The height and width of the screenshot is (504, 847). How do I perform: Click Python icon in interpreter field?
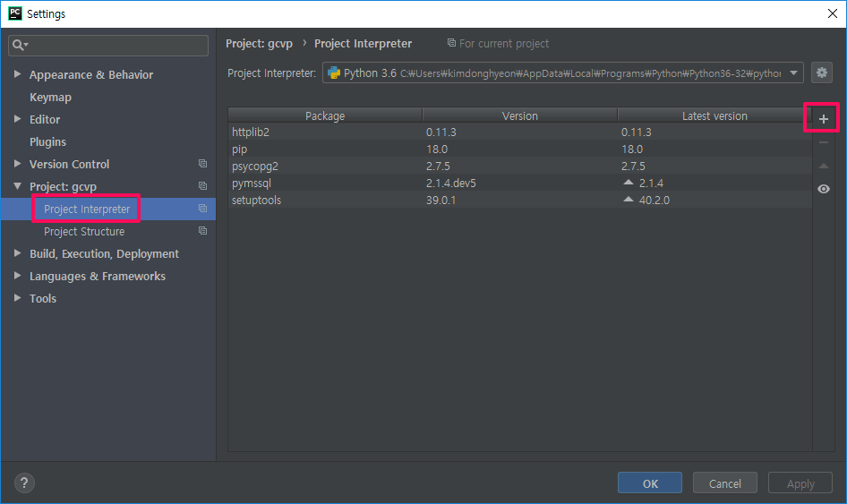coord(334,73)
